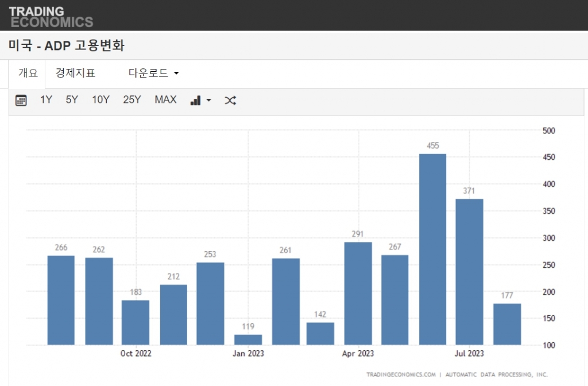Click the bar labeled 371
Image resolution: width=588 pixels, height=386 pixels.
(x=469, y=272)
